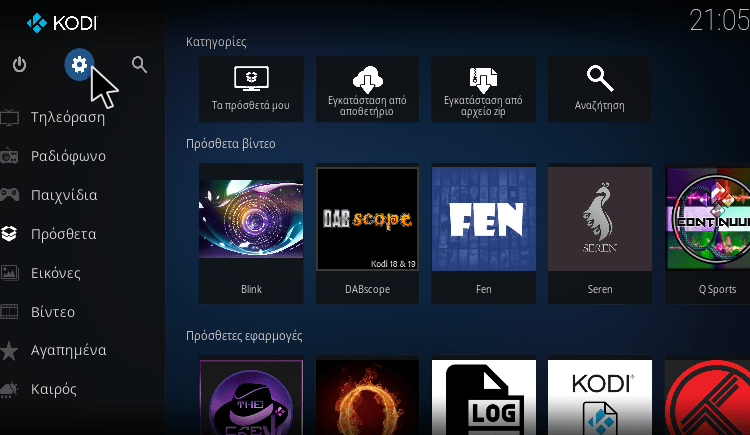Open Τα πρόσθετά μου tile
The image size is (750, 435).
tap(251, 89)
